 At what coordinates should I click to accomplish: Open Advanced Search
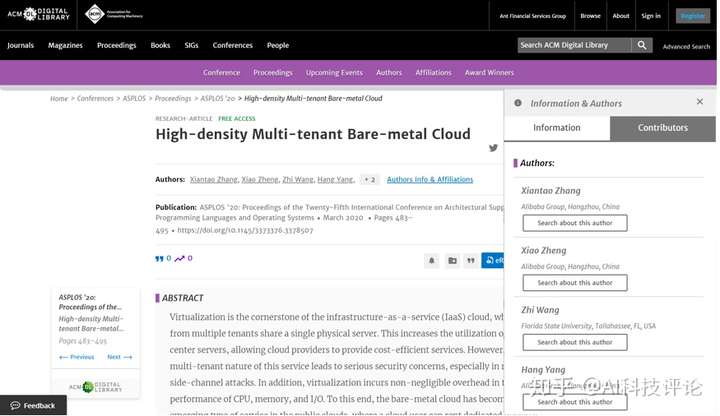(x=686, y=46)
